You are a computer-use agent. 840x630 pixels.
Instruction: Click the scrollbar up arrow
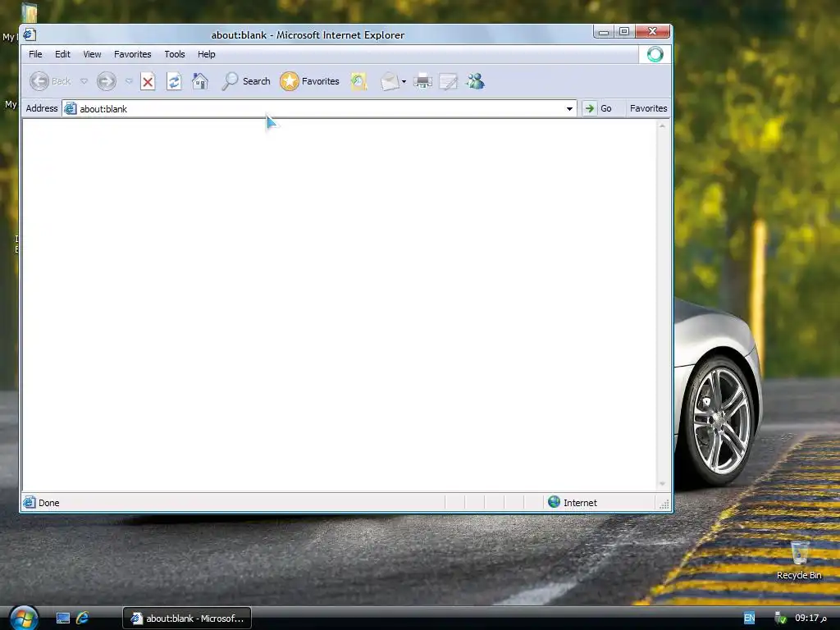point(662,126)
